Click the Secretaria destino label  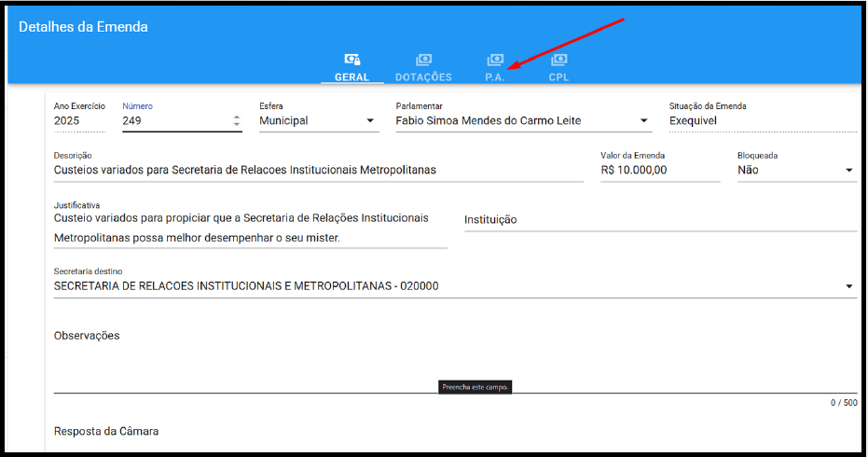pos(88,271)
